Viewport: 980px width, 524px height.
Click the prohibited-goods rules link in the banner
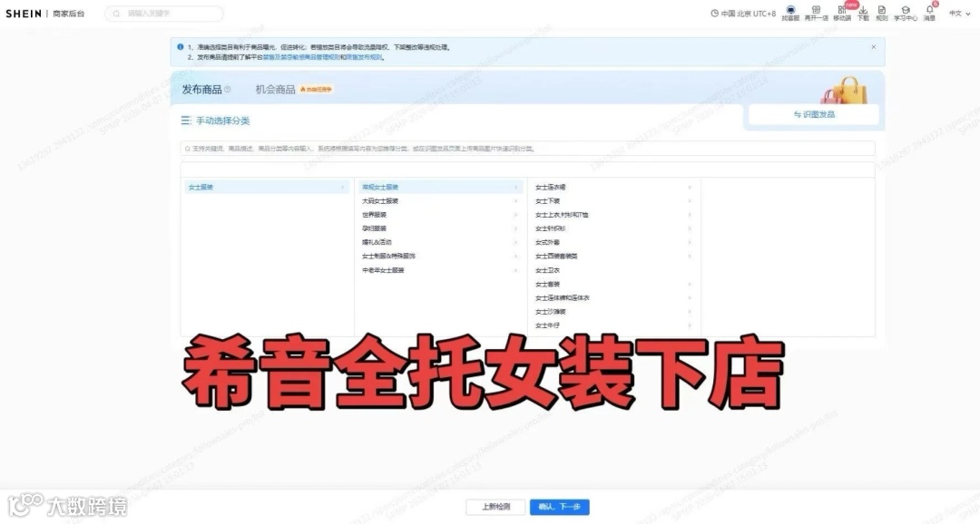(x=301, y=57)
